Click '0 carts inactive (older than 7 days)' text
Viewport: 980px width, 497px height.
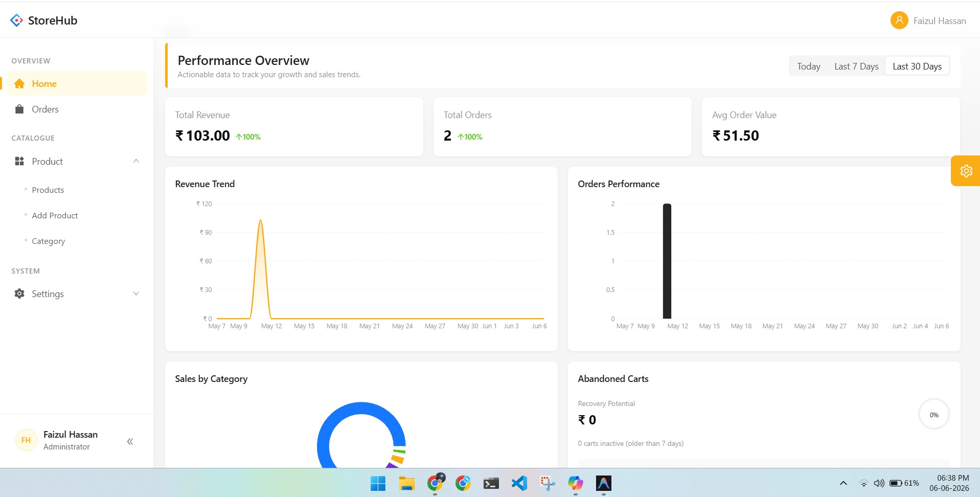[x=631, y=443]
